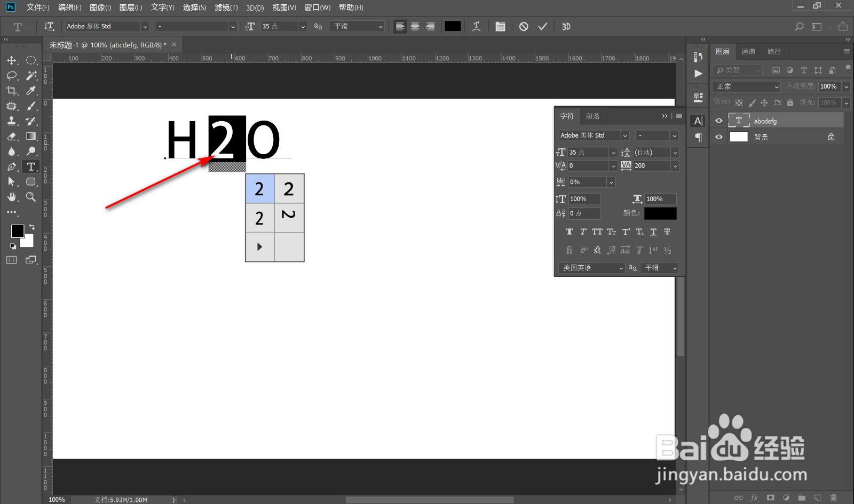This screenshot has width=854, height=504.
Task: Open font family dropdown in options bar
Action: click(145, 26)
